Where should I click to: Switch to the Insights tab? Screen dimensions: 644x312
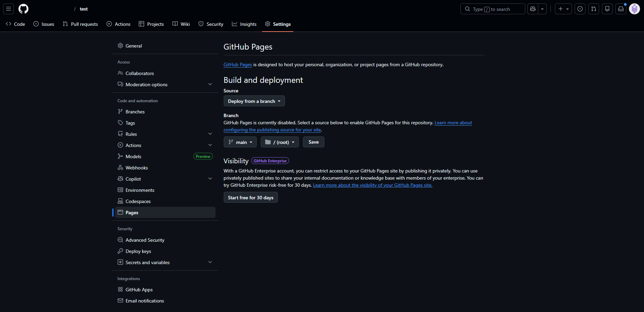coord(244,24)
